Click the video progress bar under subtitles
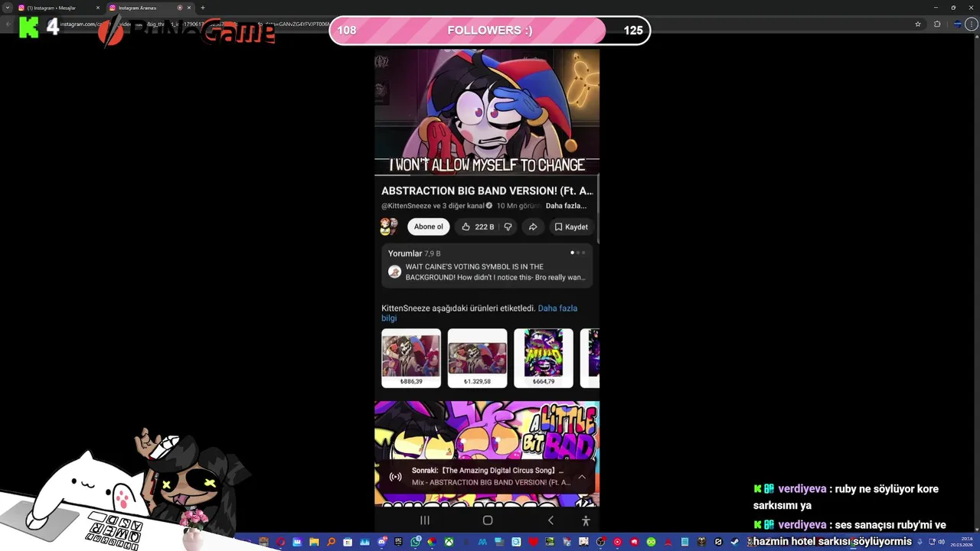Screen dimensions: 980x551 pos(487,175)
